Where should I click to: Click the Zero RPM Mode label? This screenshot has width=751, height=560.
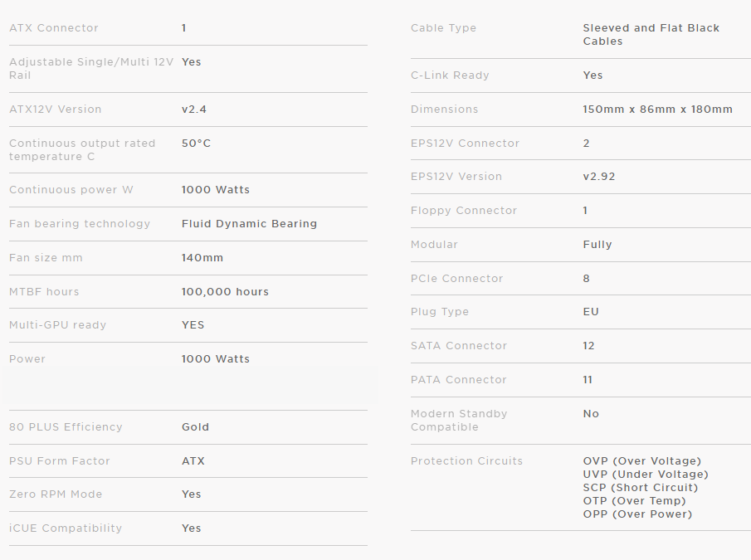tap(56, 494)
